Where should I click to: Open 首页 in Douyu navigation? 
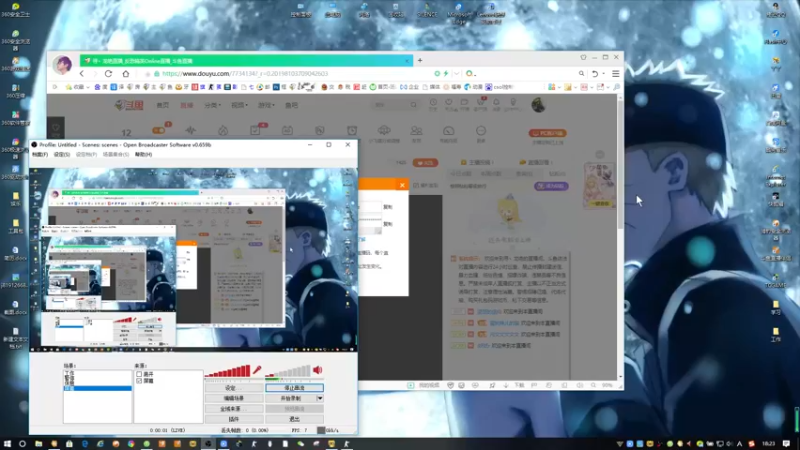click(x=163, y=105)
